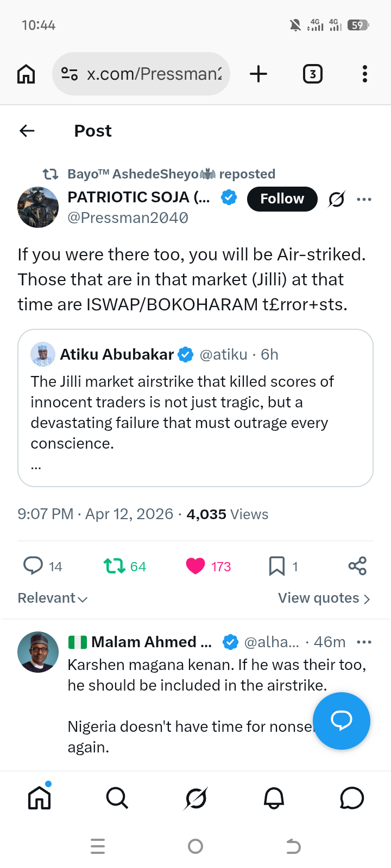Tap the share icon on the post
Viewport: 391px width, 868px height.
pyautogui.click(x=357, y=566)
